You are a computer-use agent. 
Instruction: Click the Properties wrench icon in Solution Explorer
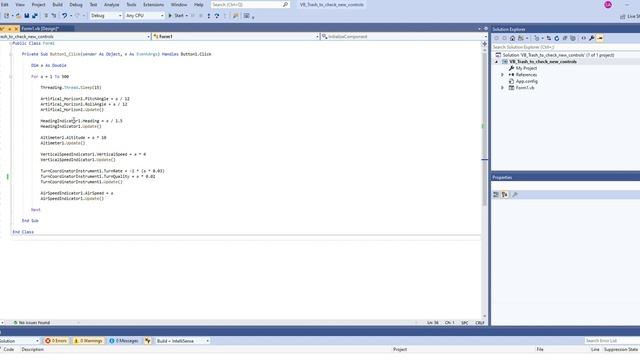[591, 38]
